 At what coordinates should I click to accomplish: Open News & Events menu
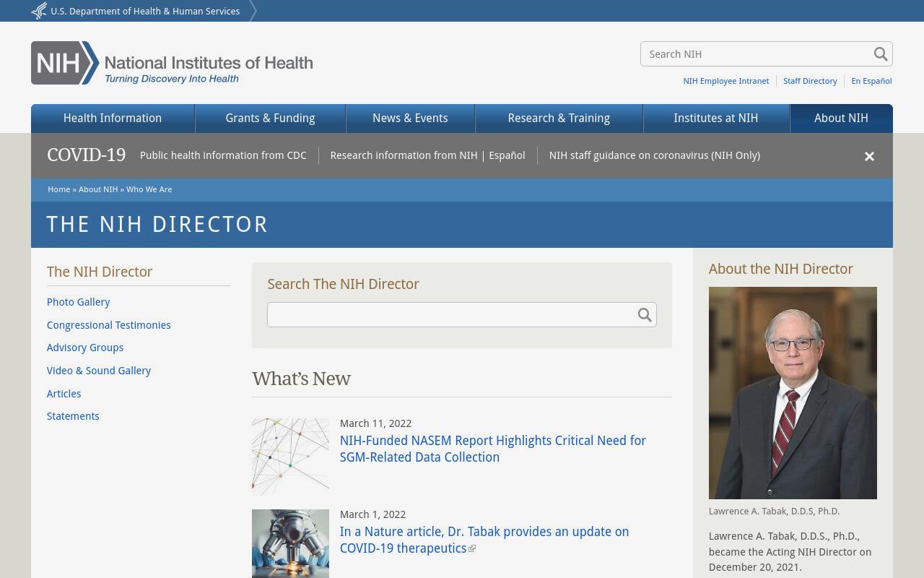(410, 118)
